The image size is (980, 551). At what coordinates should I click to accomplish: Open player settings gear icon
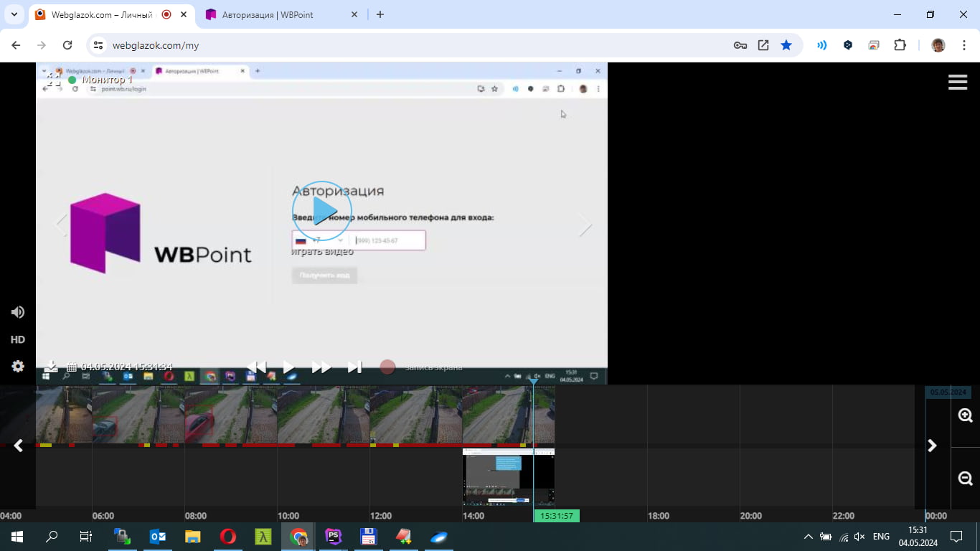pyautogui.click(x=18, y=367)
